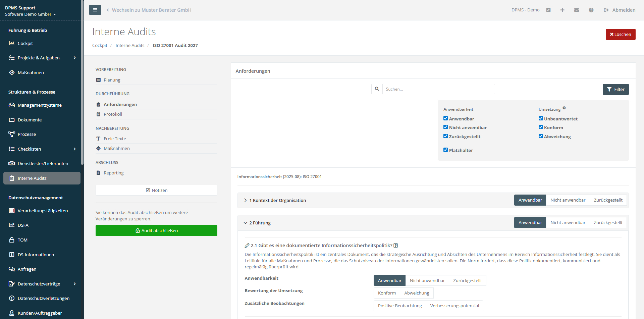
Task: Disable the Platzhalter checkbox
Action: point(446,150)
